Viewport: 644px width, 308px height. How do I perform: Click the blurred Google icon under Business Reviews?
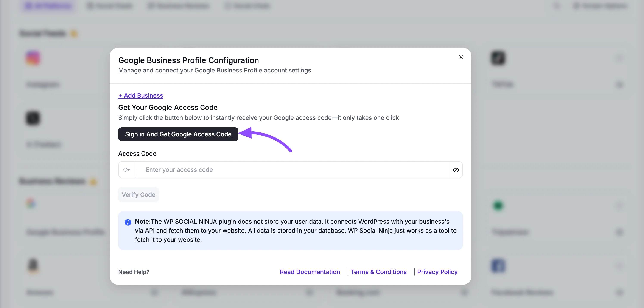pos(31,203)
